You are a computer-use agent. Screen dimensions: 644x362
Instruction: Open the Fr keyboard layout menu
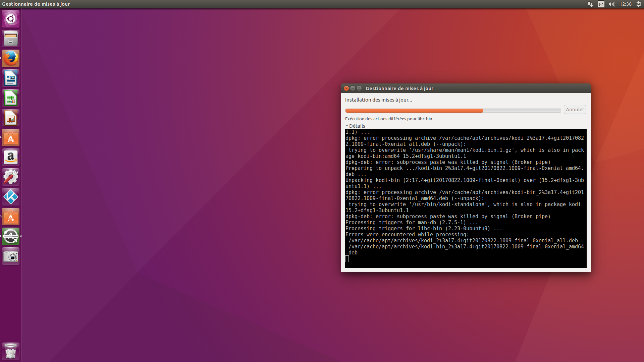[601, 4]
